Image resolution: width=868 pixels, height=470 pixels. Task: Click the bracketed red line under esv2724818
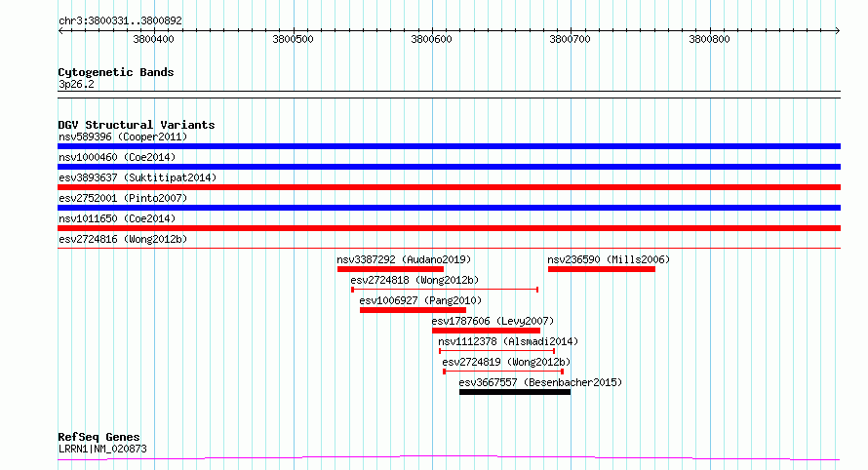(x=445, y=289)
